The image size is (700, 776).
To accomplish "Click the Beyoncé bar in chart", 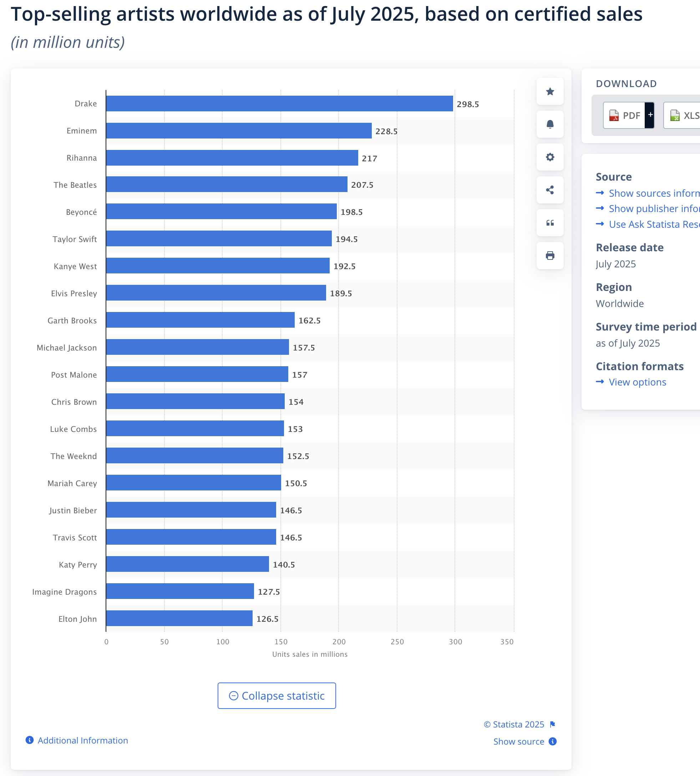I will [x=222, y=212].
